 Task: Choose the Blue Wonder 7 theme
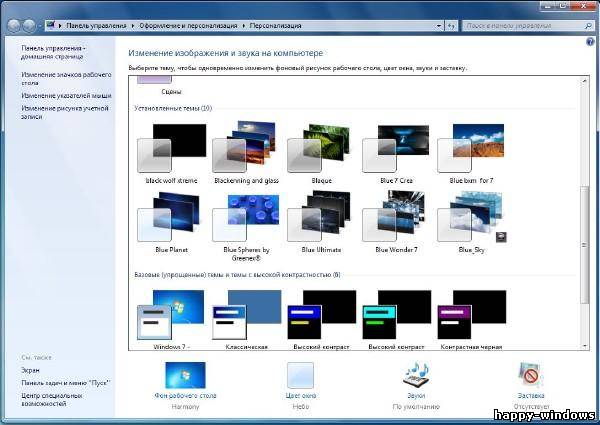click(396, 224)
